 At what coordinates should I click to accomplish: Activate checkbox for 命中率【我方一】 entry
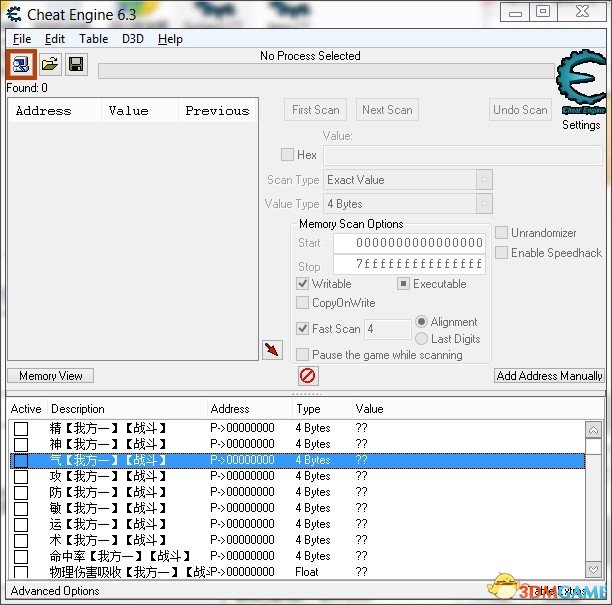coord(21,556)
